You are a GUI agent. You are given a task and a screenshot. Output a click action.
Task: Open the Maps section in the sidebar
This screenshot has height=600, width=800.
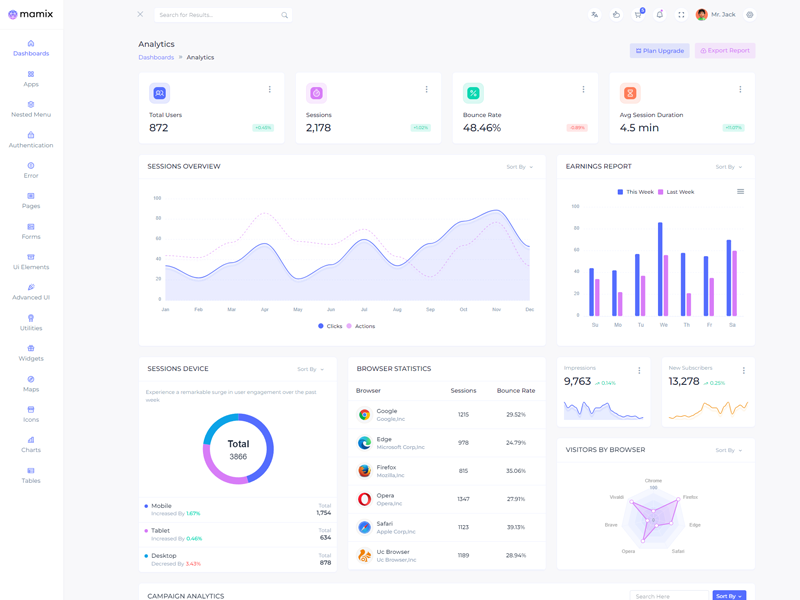(31, 383)
